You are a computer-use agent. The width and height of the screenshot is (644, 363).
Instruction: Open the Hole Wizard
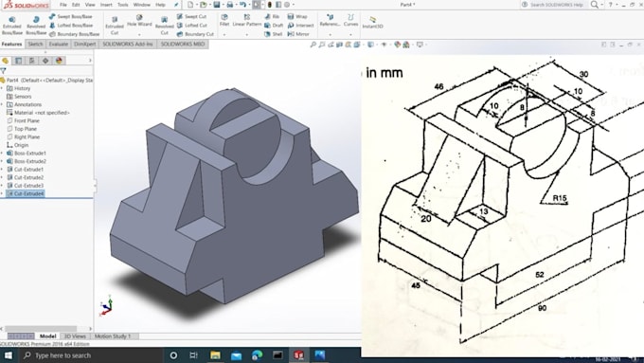139,21
